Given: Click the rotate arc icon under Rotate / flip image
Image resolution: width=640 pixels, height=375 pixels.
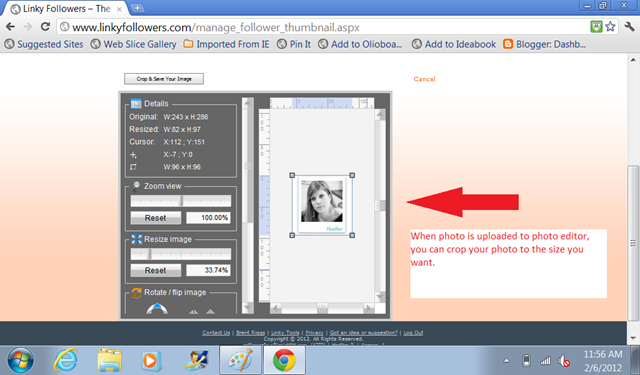Looking at the screenshot, I should click(157, 308).
